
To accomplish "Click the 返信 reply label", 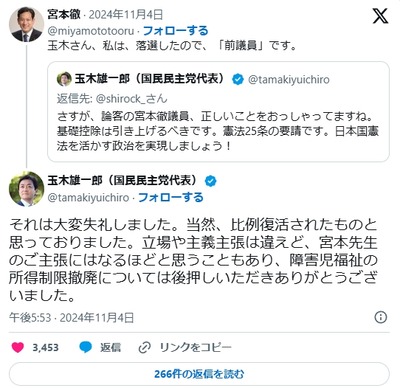I will [x=110, y=348].
